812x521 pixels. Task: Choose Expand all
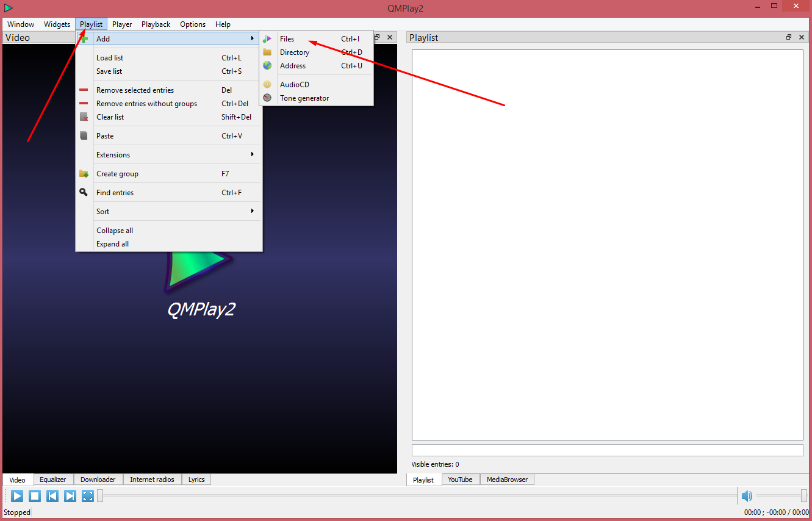tap(169, 244)
